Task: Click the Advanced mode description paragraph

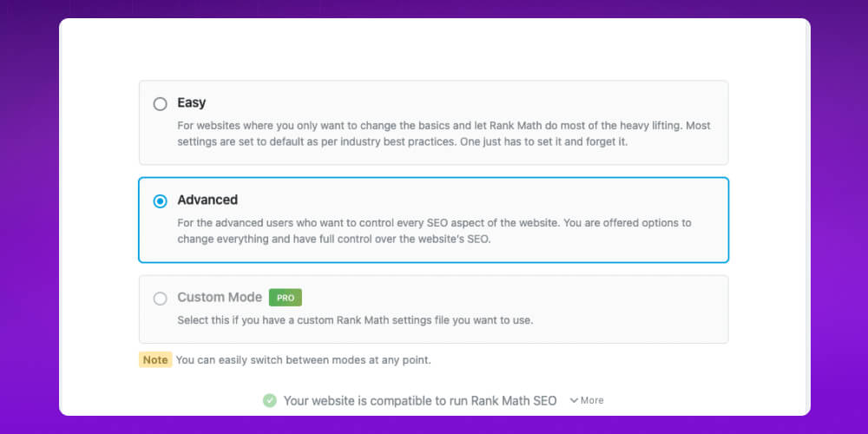Action: click(435, 232)
